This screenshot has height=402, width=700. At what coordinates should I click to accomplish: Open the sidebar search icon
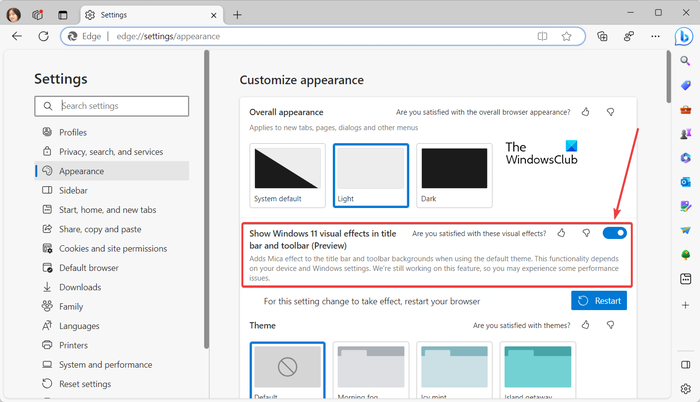(x=685, y=61)
